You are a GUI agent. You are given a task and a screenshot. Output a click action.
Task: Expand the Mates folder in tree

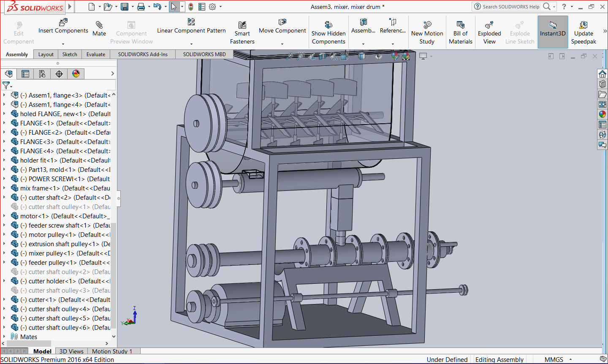(4, 337)
